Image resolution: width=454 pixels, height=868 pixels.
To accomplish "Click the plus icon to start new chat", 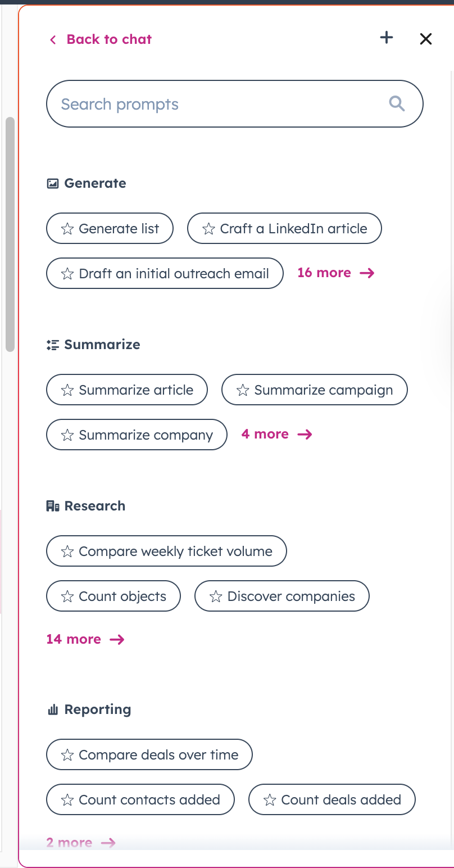I will tap(387, 38).
